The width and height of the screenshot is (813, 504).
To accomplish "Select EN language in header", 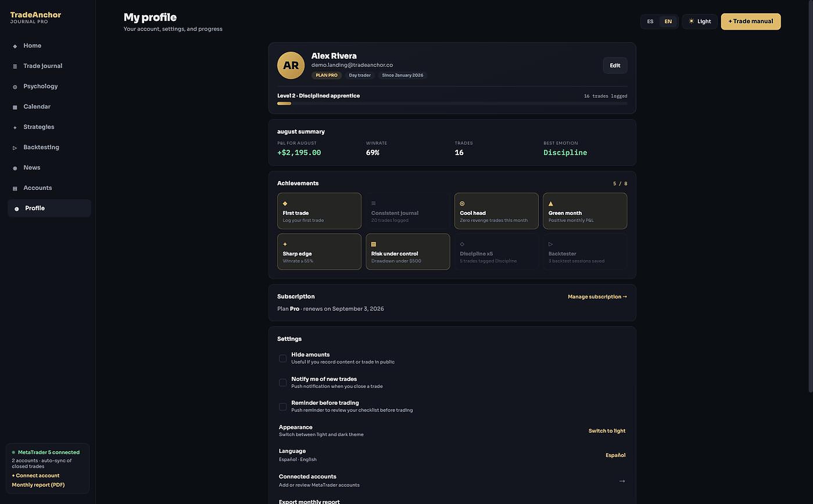I will tap(668, 21).
